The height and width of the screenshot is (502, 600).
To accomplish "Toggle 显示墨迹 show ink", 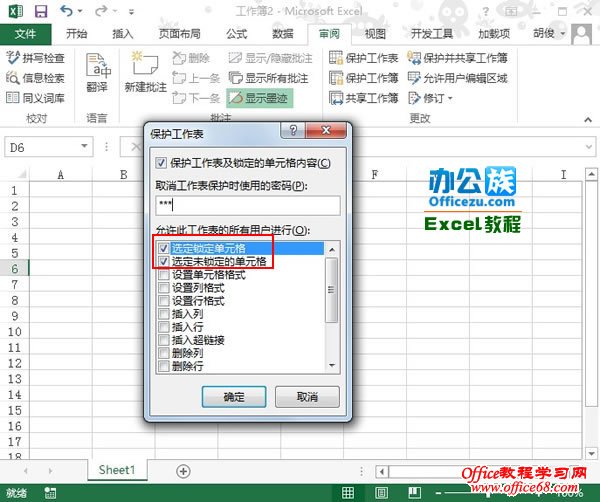I will 259,98.
